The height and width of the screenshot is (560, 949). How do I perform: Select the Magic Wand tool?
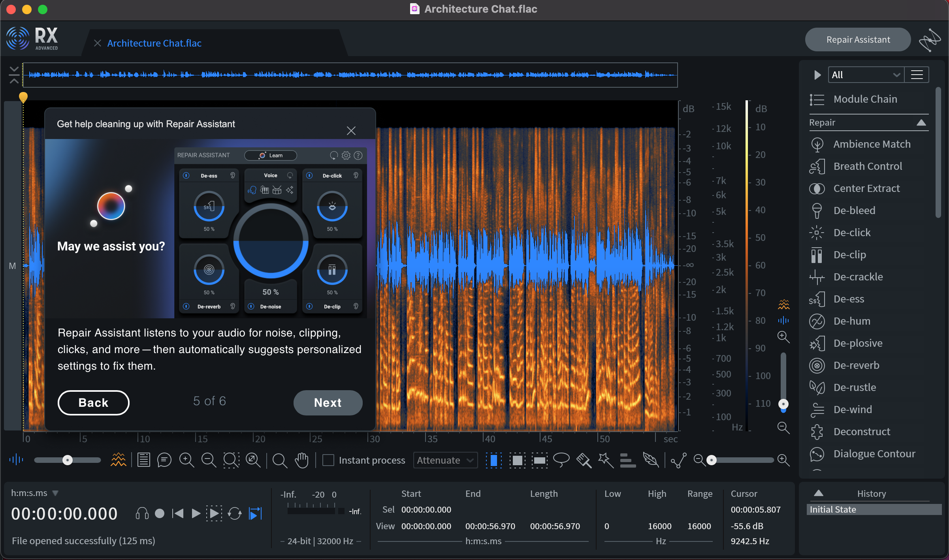606,460
